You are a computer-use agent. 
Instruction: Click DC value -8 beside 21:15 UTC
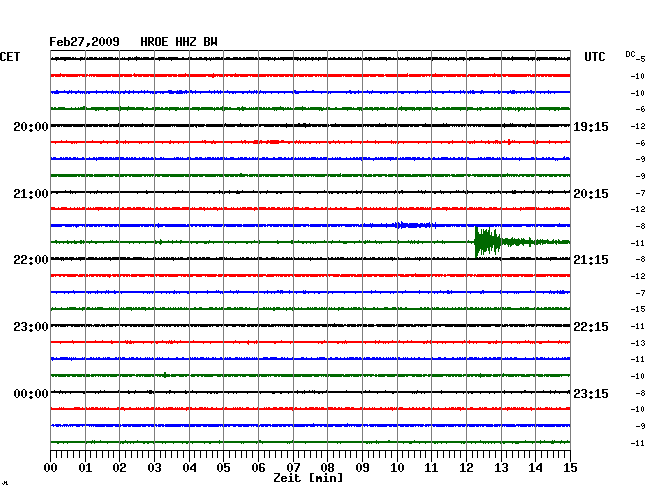click(x=640, y=259)
